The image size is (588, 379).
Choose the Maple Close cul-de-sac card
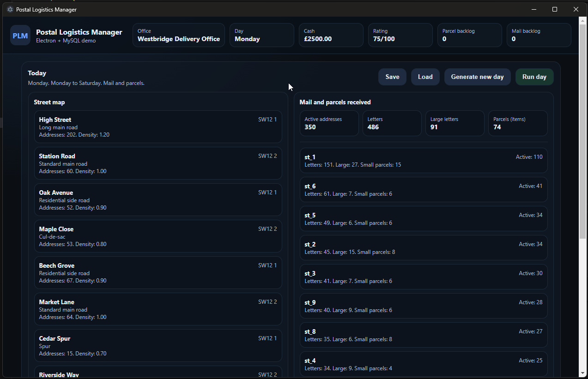(x=158, y=236)
